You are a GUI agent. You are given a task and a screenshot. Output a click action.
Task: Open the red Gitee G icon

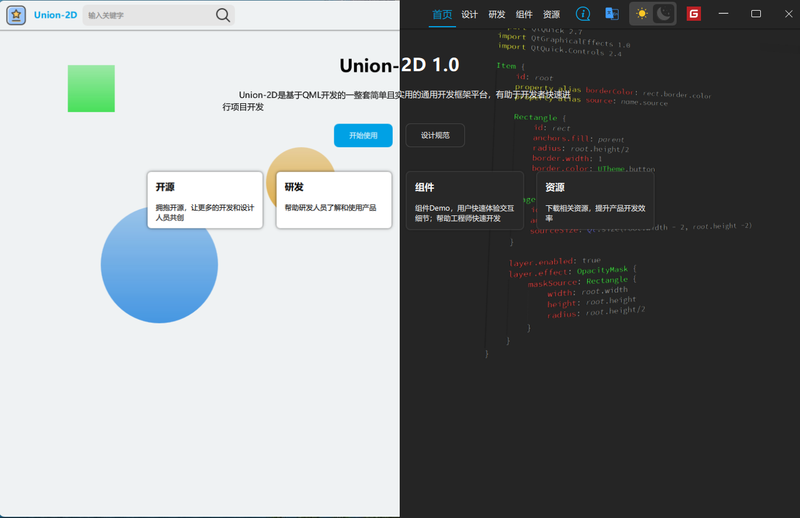click(x=693, y=14)
